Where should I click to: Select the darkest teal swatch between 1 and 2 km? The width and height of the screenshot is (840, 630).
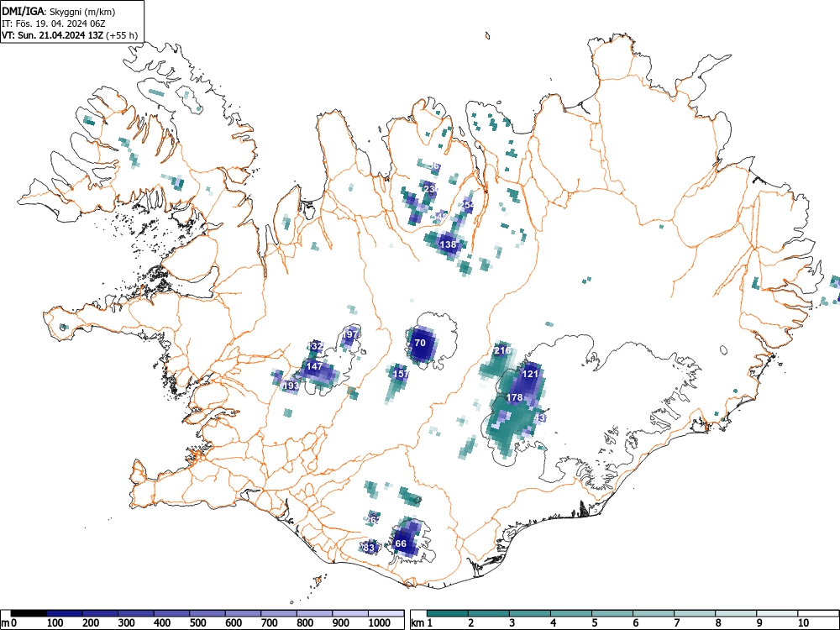coord(448,613)
